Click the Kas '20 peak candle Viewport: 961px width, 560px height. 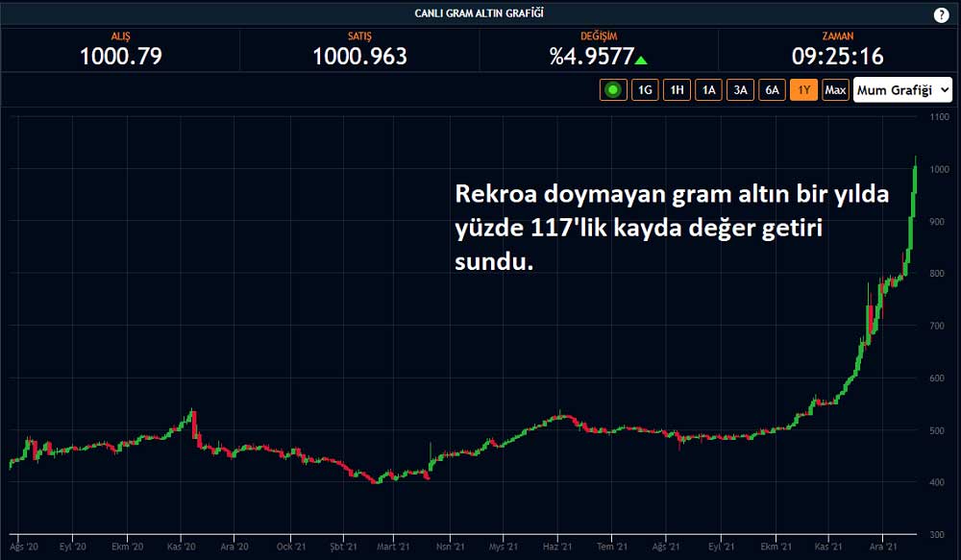pyautogui.click(x=193, y=423)
